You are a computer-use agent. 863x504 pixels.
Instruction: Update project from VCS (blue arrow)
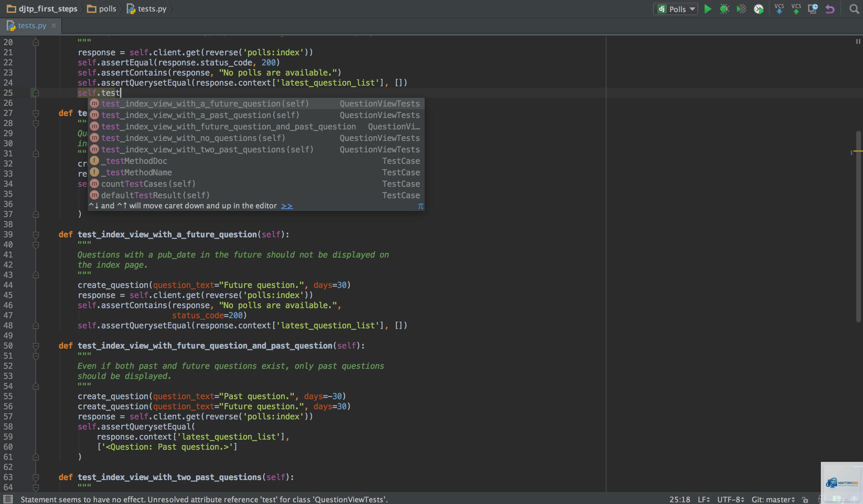coord(779,9)
